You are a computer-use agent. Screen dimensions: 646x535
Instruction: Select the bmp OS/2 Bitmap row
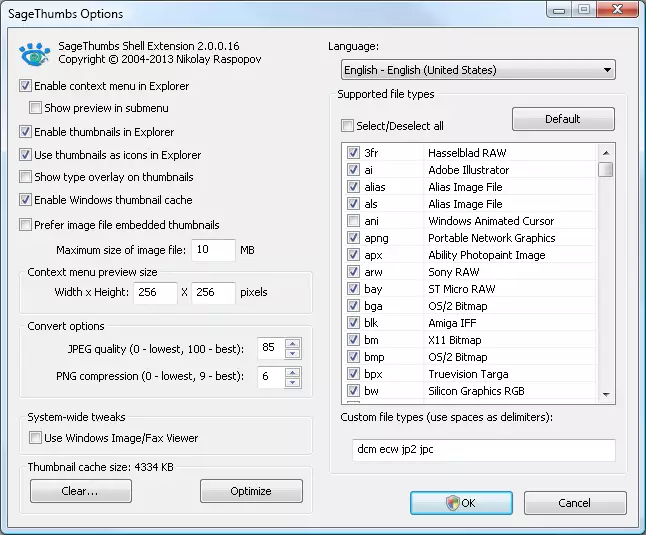click(470, 357)
